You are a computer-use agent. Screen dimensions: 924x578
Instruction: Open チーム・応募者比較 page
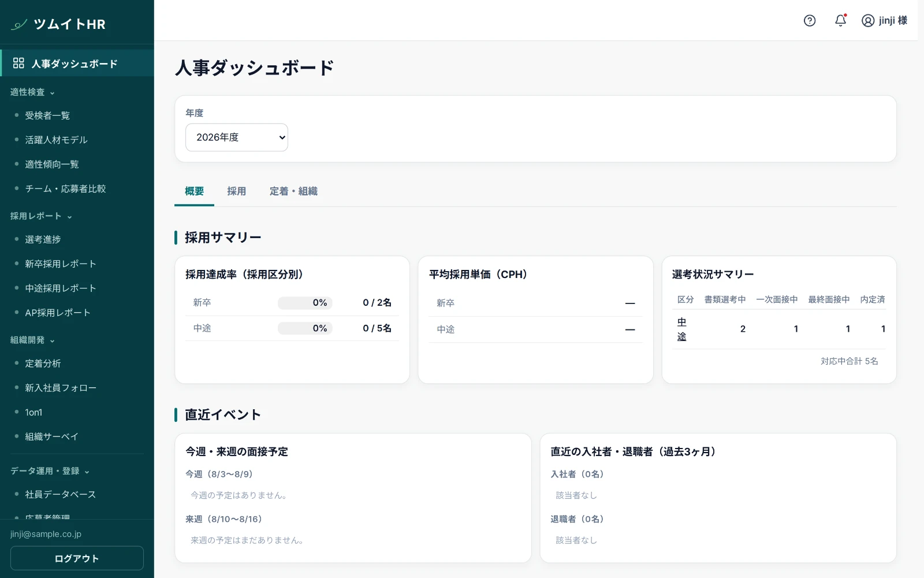pyautogui.click(x=65, y=189)
